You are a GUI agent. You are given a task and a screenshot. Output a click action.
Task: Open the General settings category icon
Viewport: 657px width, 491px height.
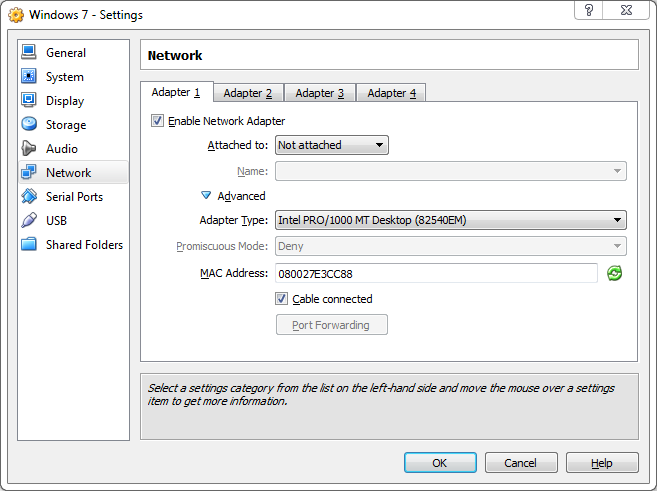[x=29, y=53]
